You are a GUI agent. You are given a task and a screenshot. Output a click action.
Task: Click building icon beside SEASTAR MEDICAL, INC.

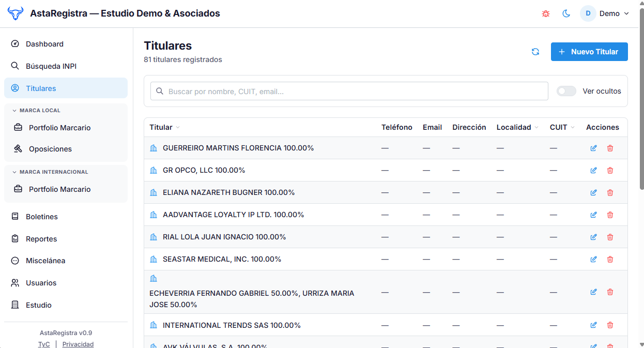click(153, 259)
